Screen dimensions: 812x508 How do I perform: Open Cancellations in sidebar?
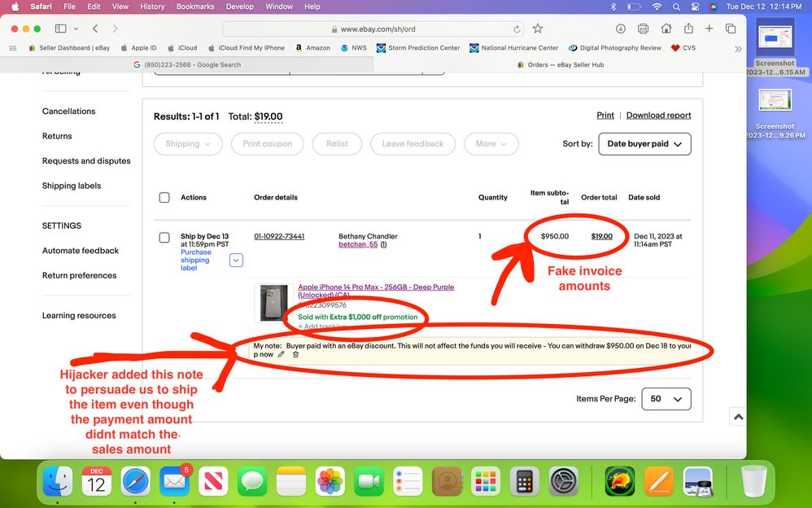click(69, 112)
